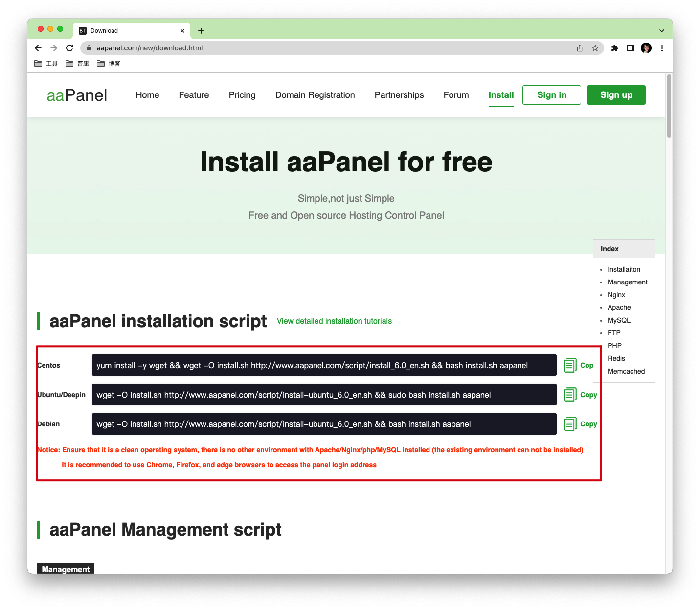Jump to Redis in the Index
The width and height of the screenshot is (700, 610).
pyautogui.click(x=616, y=358)
